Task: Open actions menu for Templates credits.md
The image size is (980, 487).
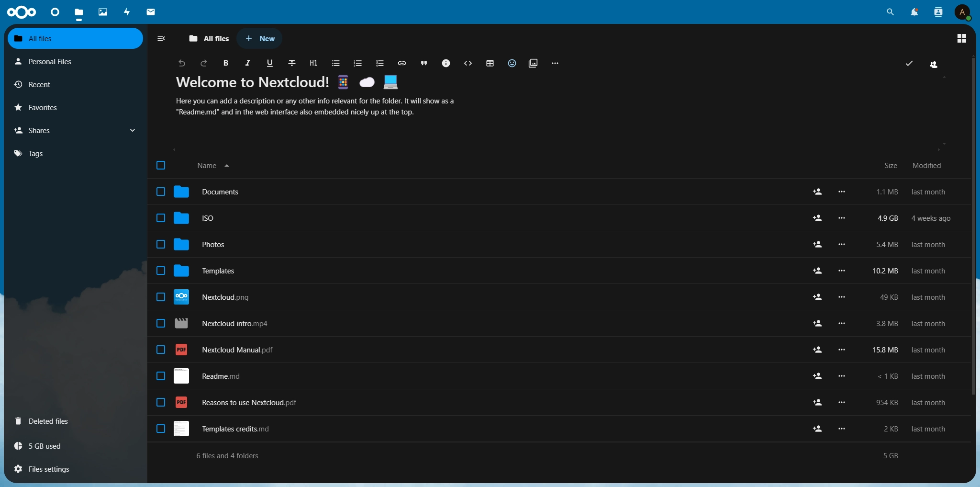Action: tap(842, 429)
